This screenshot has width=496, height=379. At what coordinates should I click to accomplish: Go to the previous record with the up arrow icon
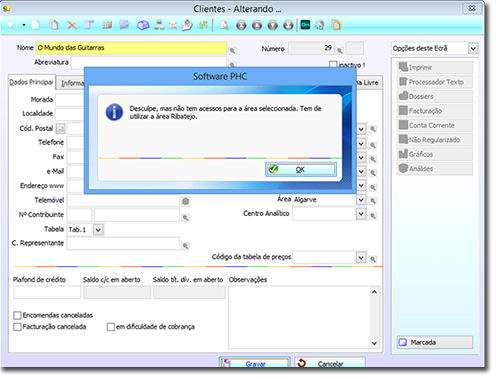257,25
